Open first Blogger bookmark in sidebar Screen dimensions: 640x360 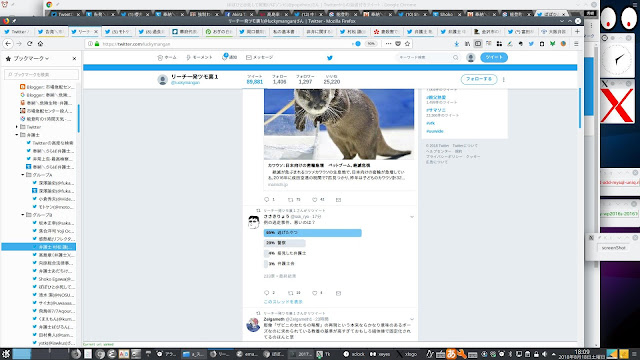[47, 87]
